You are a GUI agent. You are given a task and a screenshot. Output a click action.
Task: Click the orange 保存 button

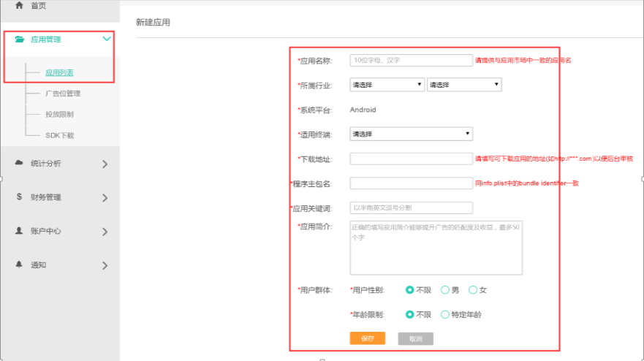367,339
